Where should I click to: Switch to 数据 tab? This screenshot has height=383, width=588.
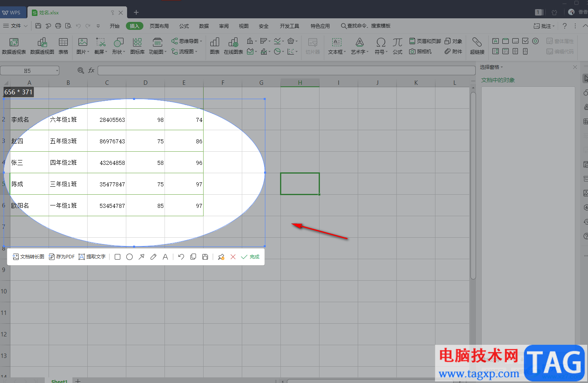pos(204,26)
